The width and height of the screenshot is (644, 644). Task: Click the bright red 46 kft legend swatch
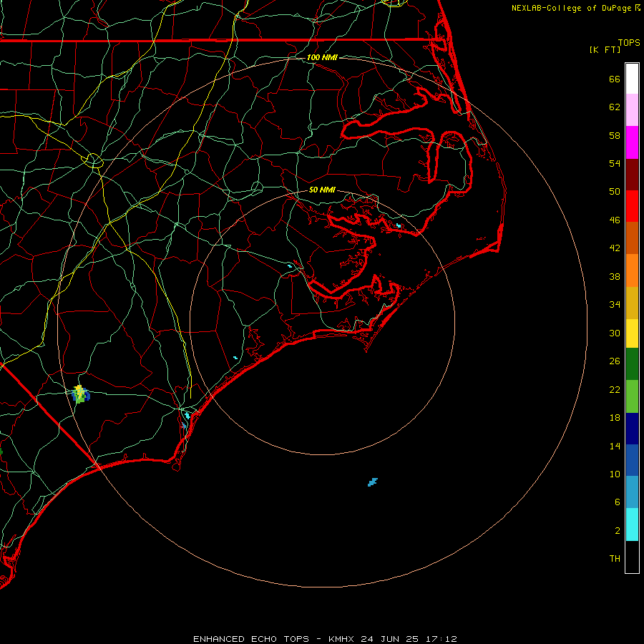coord(632,206)
